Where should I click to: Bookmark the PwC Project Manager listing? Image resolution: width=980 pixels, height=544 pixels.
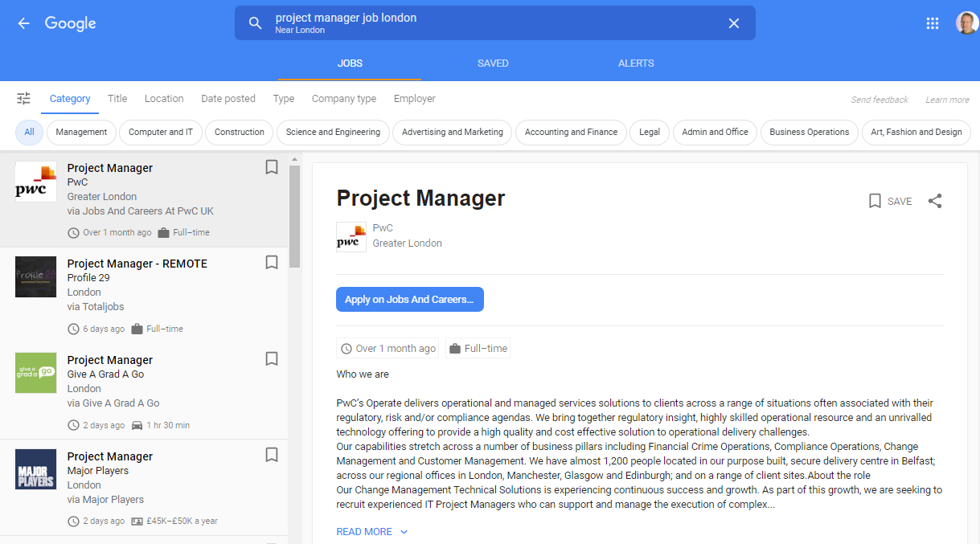272,167
